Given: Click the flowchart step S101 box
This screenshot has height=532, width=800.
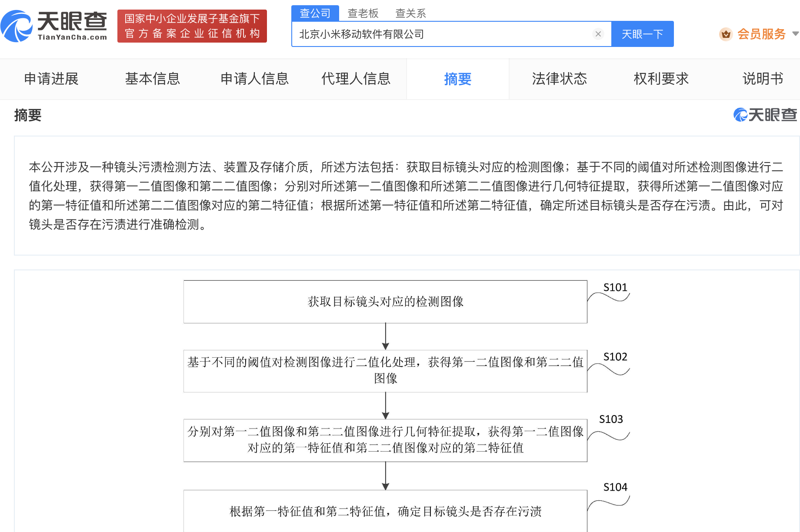Looking at the screenshot, I should pyautogui.click(x=385, y=302).
